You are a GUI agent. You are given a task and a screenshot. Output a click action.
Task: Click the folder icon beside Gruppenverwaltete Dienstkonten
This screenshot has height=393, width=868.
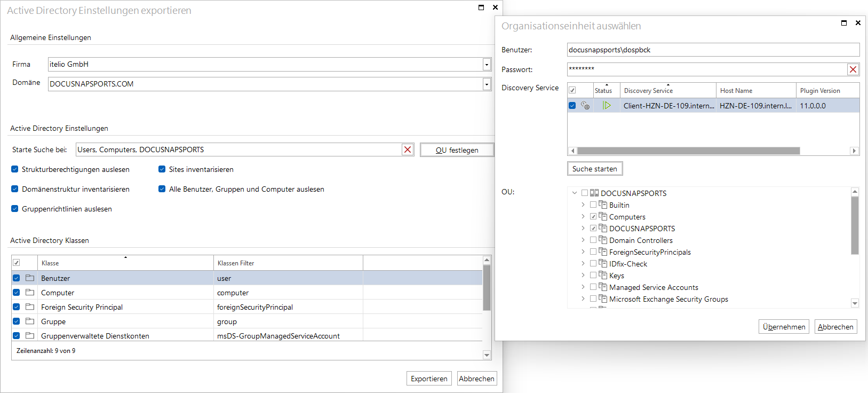(30, 336)
